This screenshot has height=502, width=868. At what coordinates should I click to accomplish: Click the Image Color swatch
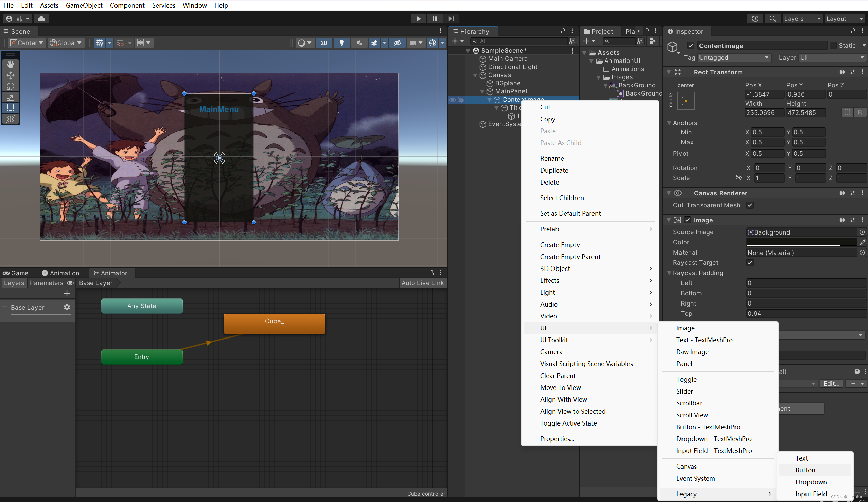tap(801, 242)
